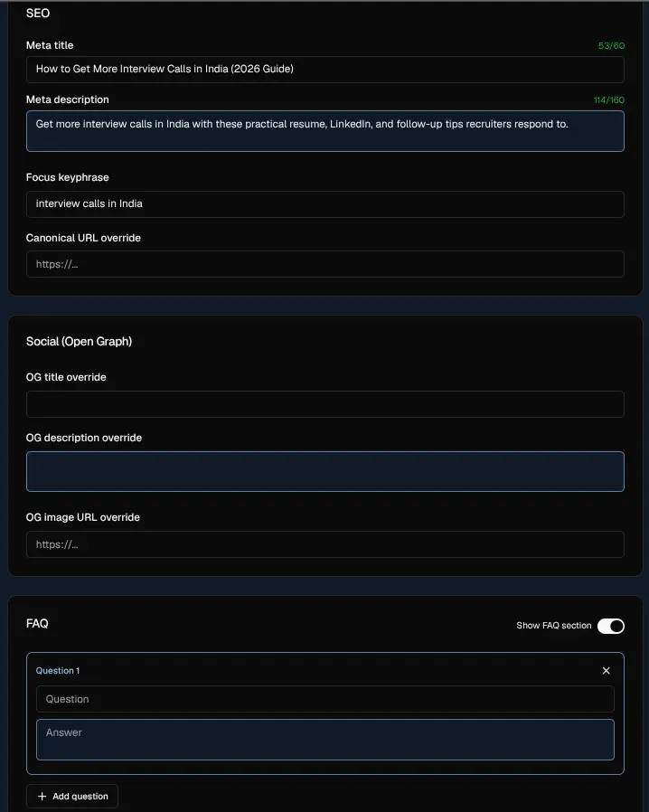Image resolution: width=649 pixels, height=812 pixels.
Task: Click the Social (Open Graph) heading
Action: pos(79,341)
